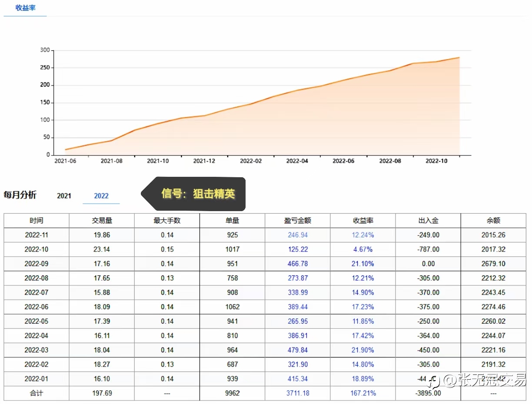This screenshot has height=404, width=532.
Task: Select the 2022-10 row date
Action: point(37,249)
